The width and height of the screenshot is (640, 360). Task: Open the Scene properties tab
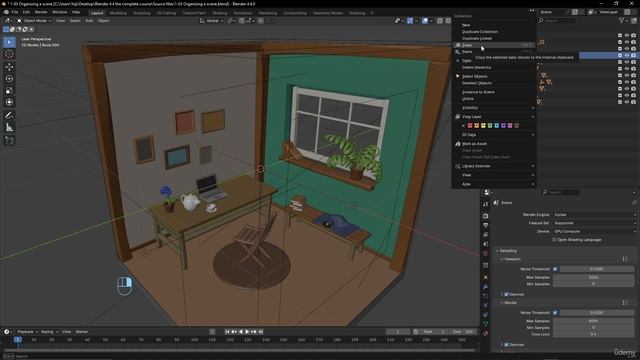coord(485,244)
